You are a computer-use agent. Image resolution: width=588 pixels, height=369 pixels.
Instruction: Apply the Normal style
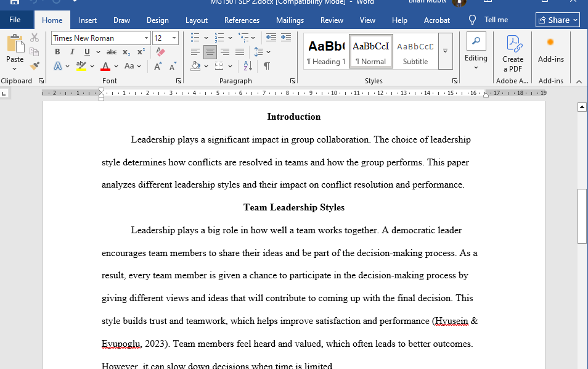coord(371,51)
